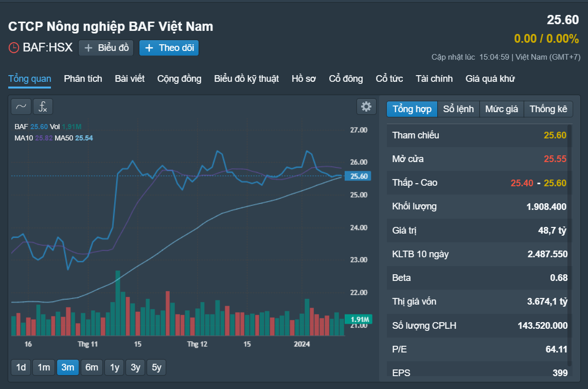Show the Cổ đông tab

pos(346,79)
